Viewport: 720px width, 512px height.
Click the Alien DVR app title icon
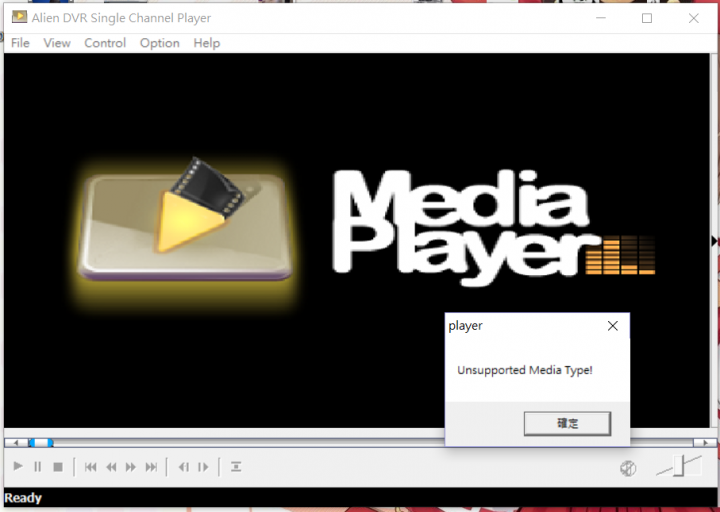coord(19,17)
